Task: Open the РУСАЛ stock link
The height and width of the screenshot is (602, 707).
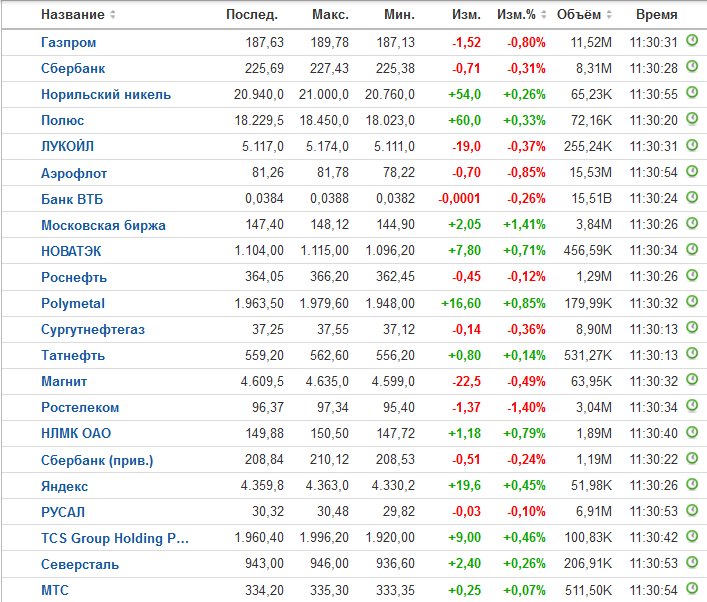Action: click(x=63, y=512)
